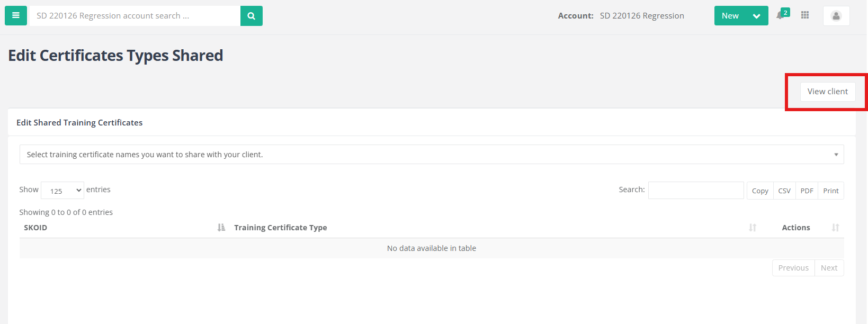Print the certificates table
Screen dimensions: 868x324
830,191
